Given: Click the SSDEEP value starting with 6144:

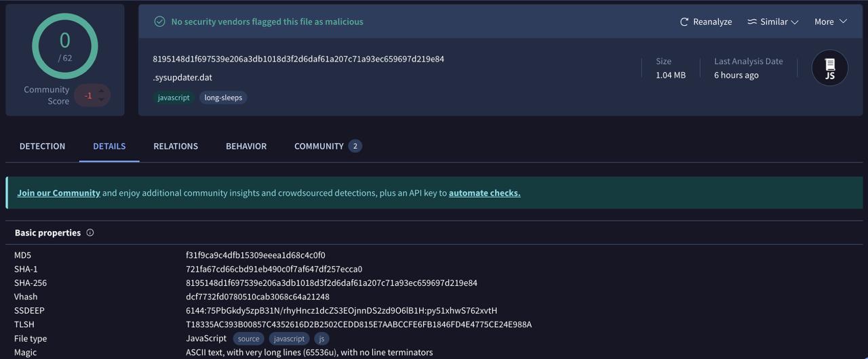Looking at the screenshot, I should (x=342, y=311).
